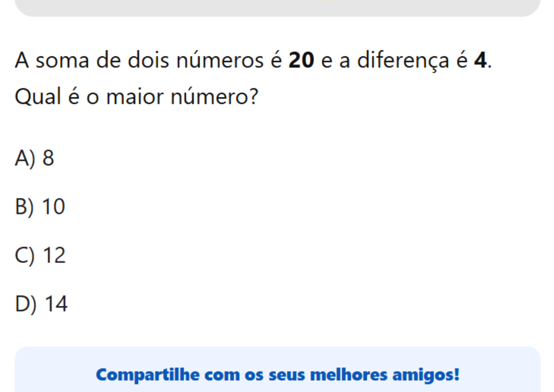
Task: Click the bold number 4 in question
Action: pos(480,61)
